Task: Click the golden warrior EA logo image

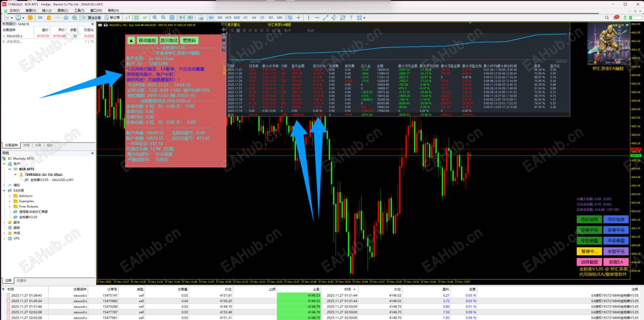Action: [608, 44]
